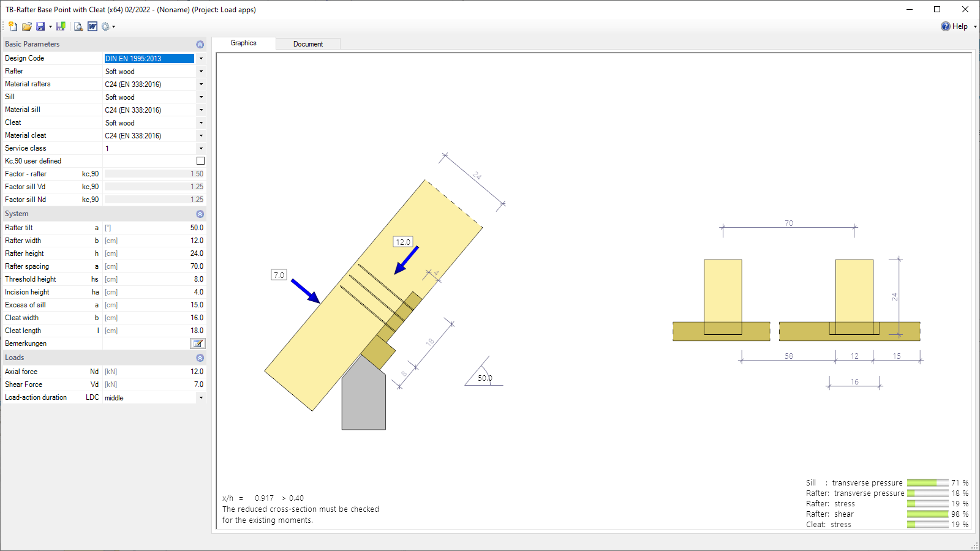Edit the Shear Force Vd value
Viewport: 980px width, 551px height.
154,384
